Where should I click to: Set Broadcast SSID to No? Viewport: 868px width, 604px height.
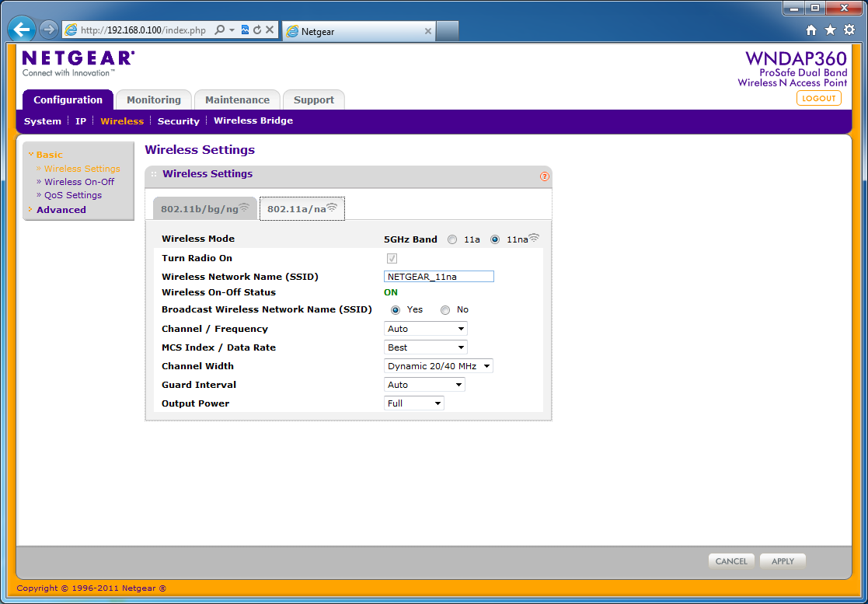pyautogui.click(x=445, y=310)
